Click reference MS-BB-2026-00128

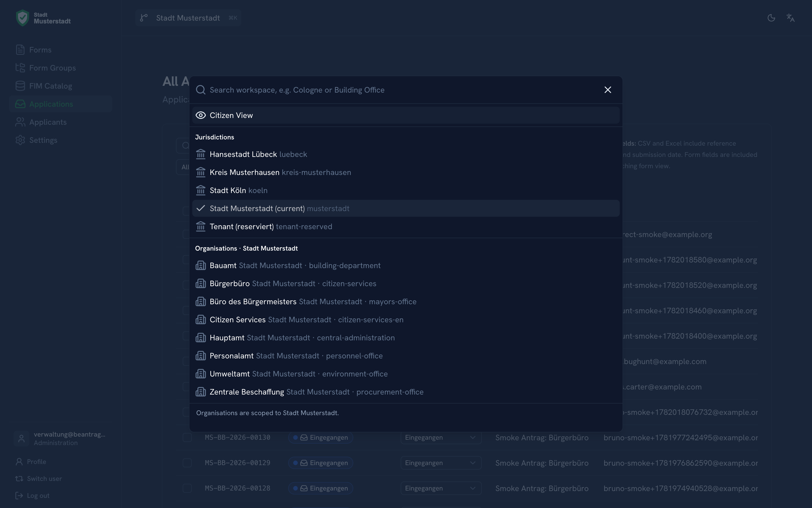pos(238,488)
